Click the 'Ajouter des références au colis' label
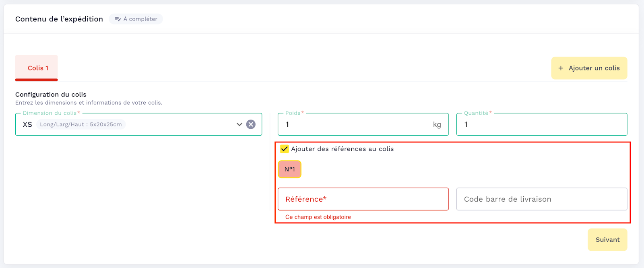Image resolution: width=644 pixels, height=268 pixels. [x=342, y=149]
